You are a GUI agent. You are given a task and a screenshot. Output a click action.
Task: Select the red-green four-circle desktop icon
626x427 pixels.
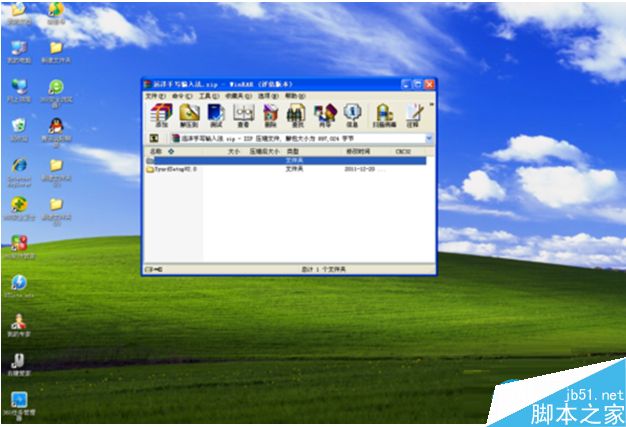[19, 247]
